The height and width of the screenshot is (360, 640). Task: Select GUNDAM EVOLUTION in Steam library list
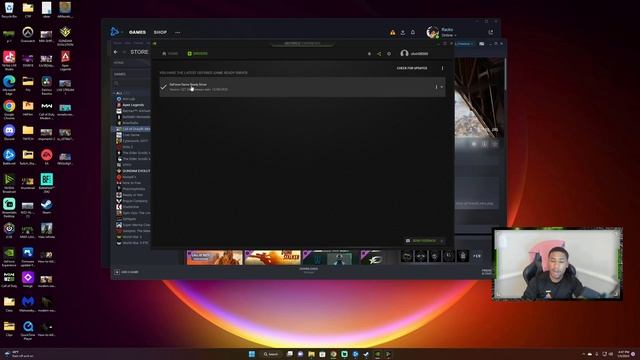[134, 171]
